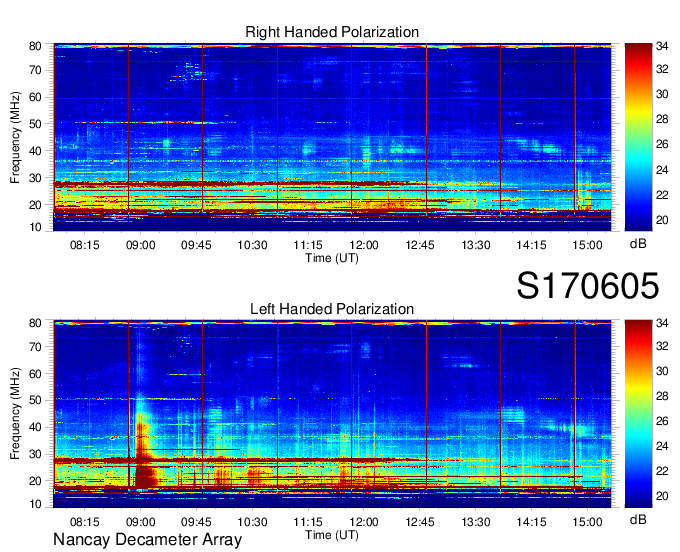
Task: Click the 28 value on Right Handed colorbar
Action: [x=662, y=119]
